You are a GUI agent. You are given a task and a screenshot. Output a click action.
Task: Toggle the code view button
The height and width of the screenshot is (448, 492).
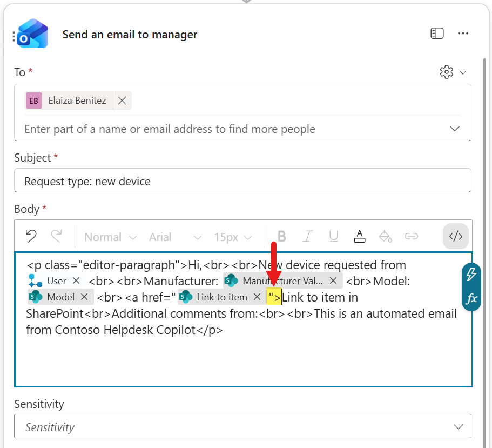tap(456, 237)
